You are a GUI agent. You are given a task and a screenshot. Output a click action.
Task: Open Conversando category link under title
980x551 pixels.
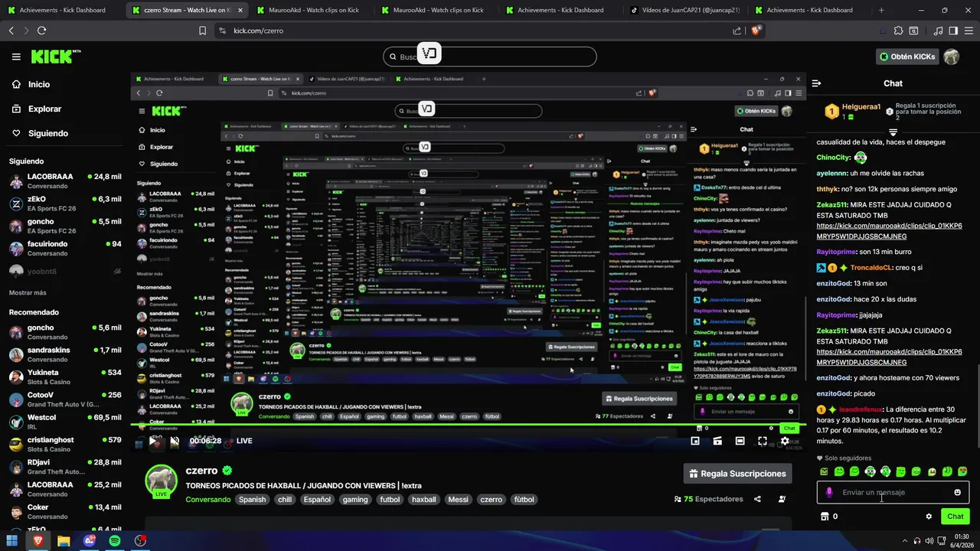tap(208, 500)
